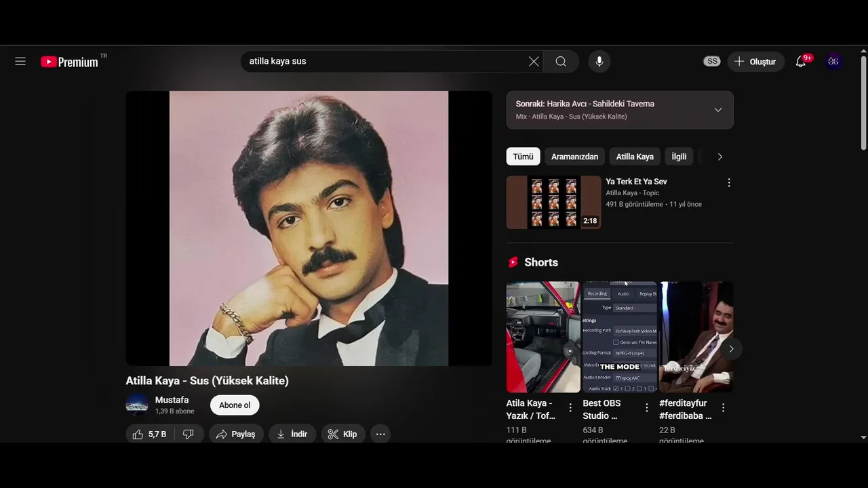Start voice search with microphone
Image resolution: width=868 pixels, height=488 pixels.
click(x=599, y=62)
